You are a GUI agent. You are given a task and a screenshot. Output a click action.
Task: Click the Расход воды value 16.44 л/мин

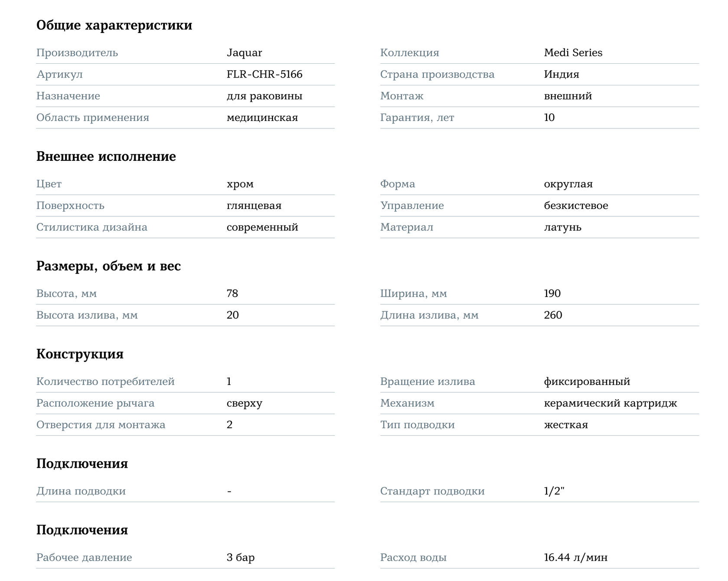pos(575,558)
